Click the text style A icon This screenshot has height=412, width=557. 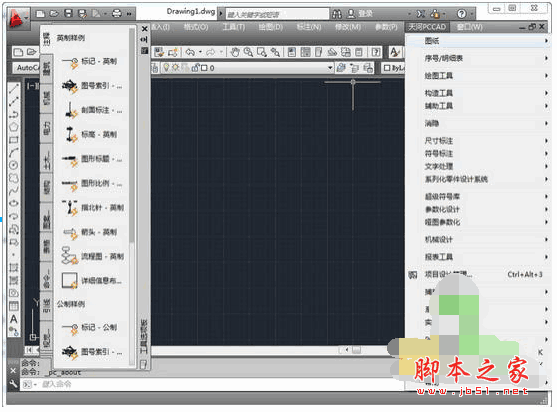pyautogui.click(x=394, y=53)
